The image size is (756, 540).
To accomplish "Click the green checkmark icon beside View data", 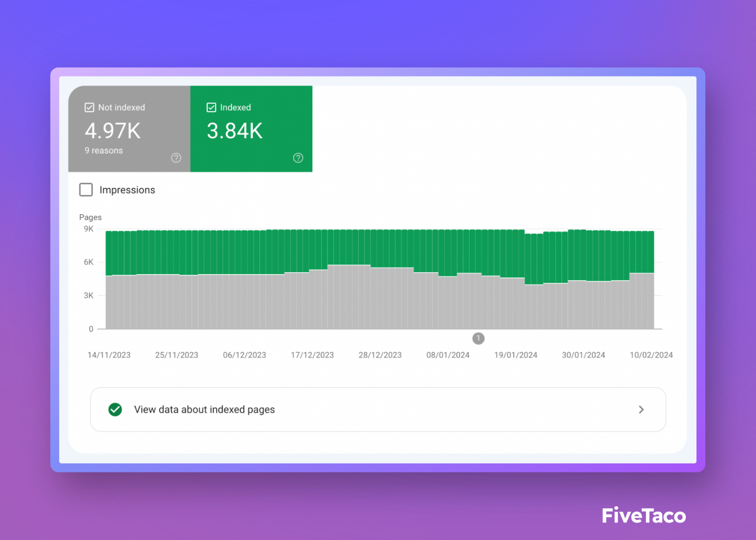I will click(x=115, y=409).
